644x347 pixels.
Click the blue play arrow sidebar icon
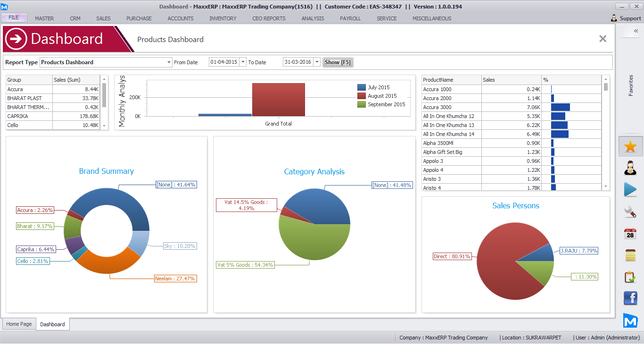630,189
